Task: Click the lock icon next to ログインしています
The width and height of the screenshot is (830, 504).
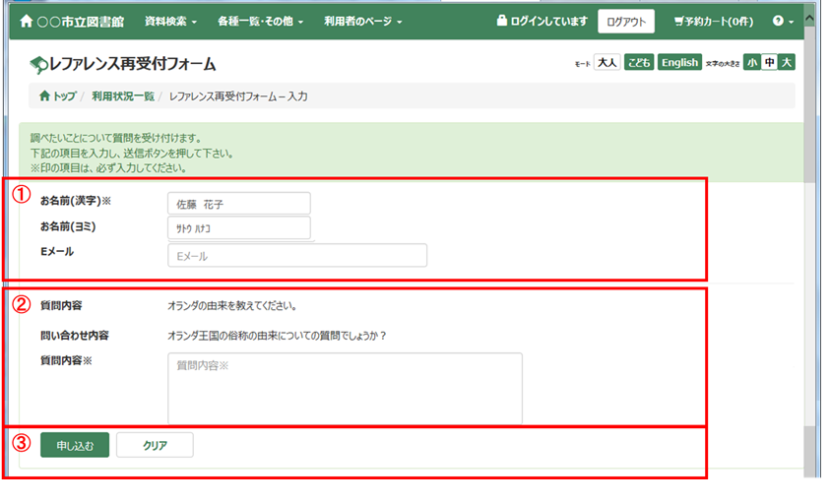Action: click(502, 21)
